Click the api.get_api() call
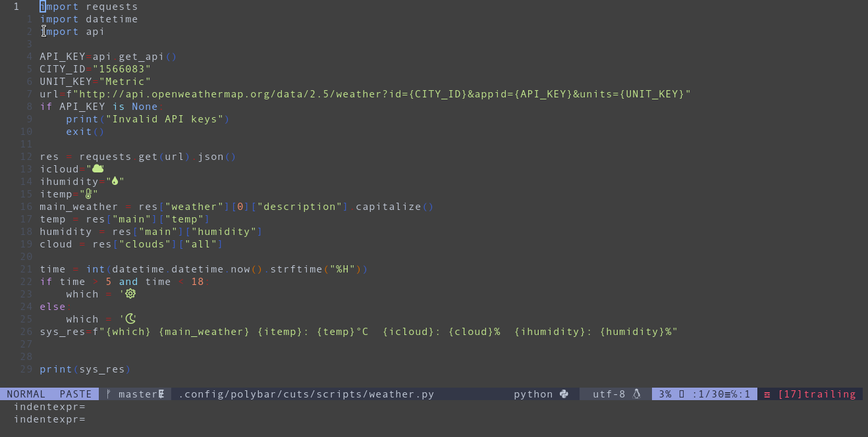Viewport: 868px width, 437px height. [x=135, y=57]
